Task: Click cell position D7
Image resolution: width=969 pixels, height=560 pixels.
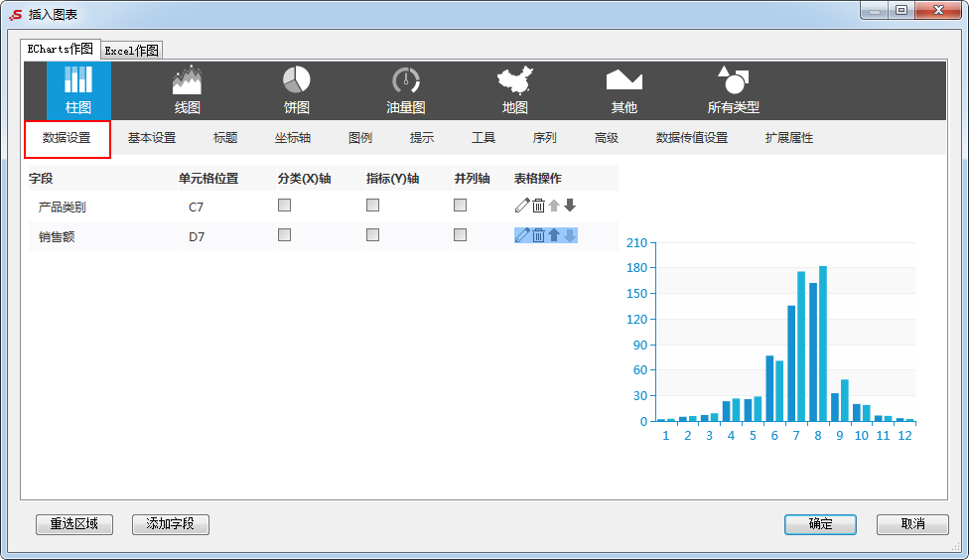Action: (197, 236)
